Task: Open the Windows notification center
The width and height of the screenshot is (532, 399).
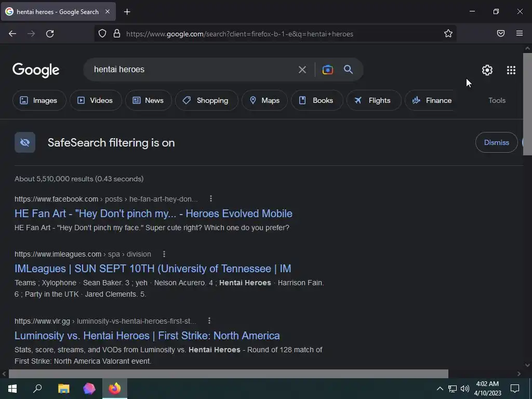Action: (x=515, y=389)
